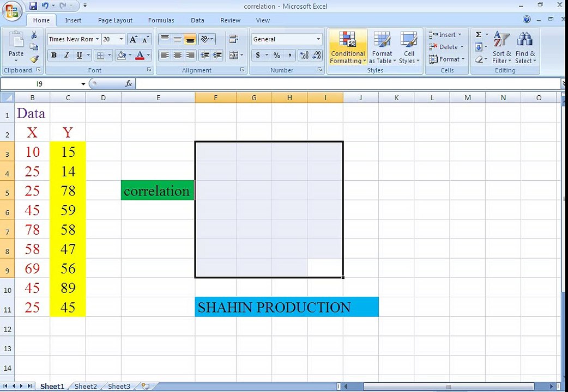Toggle Align Text Left
The width and height of the screenshot is (568, 392).
pos(165,55)
